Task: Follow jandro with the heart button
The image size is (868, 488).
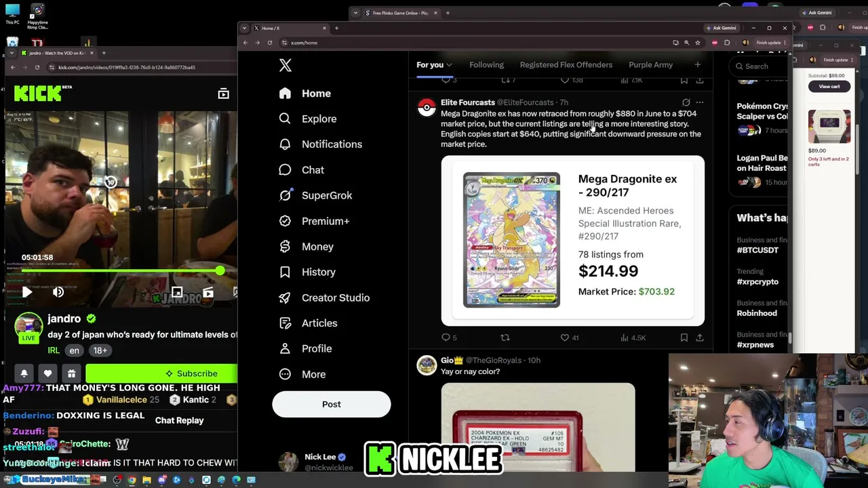Action: [x=47, y=373]
